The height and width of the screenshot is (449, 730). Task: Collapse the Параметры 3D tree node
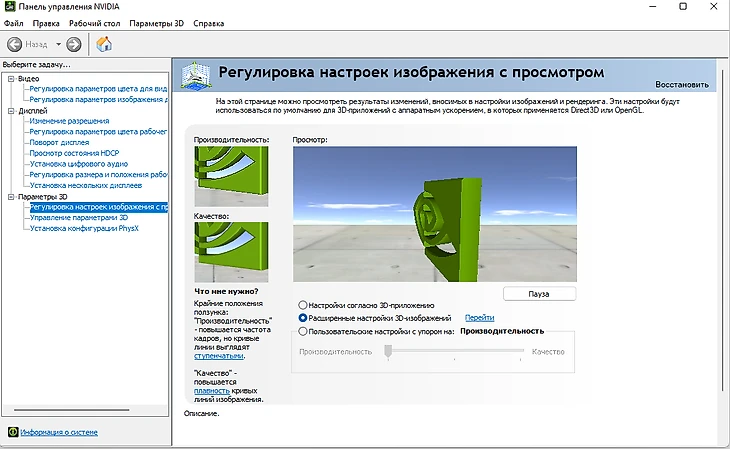pyautogui.click(x=10, y=197)
